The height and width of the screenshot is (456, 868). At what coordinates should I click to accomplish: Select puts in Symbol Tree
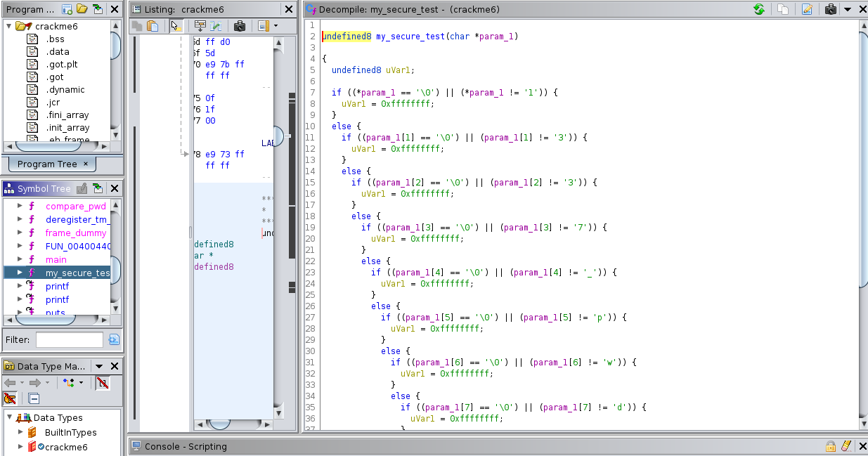tap(56, 313)
